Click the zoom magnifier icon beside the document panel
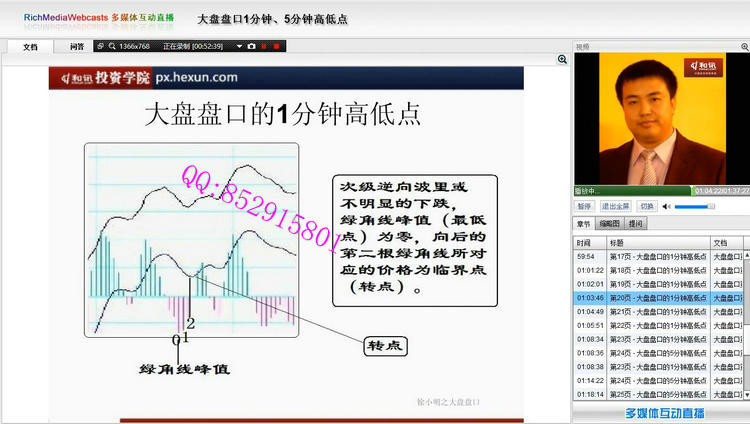Viewport: 750px width, 424px height. (x=563, y=60)
